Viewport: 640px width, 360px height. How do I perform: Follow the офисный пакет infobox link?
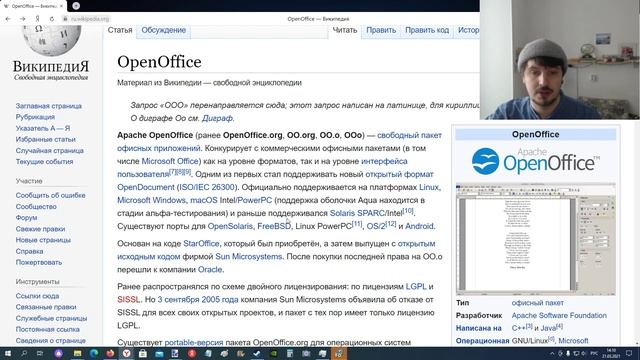point(538,303)
